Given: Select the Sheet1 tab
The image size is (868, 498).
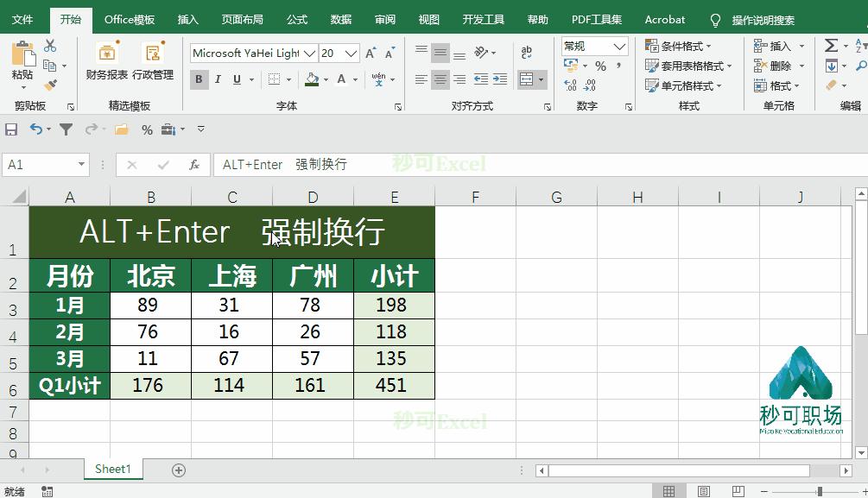Looking at the screenshot, I should [x=112, y=469].
